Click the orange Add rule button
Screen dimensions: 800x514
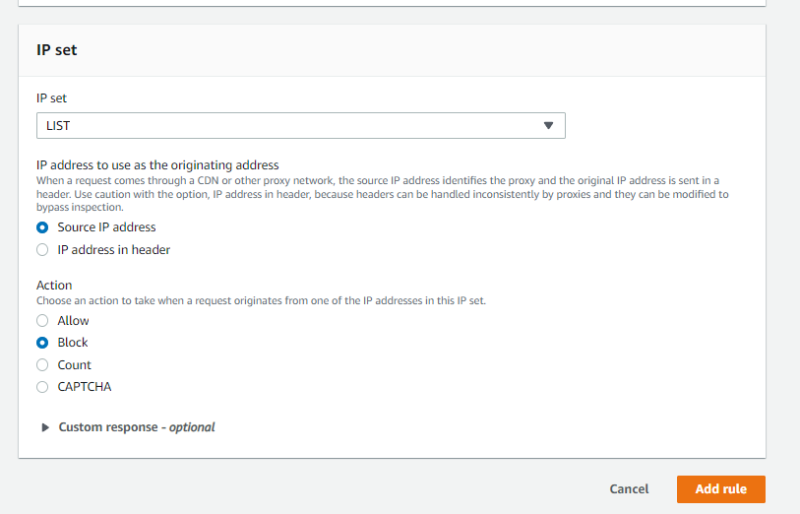coord(720,489)
